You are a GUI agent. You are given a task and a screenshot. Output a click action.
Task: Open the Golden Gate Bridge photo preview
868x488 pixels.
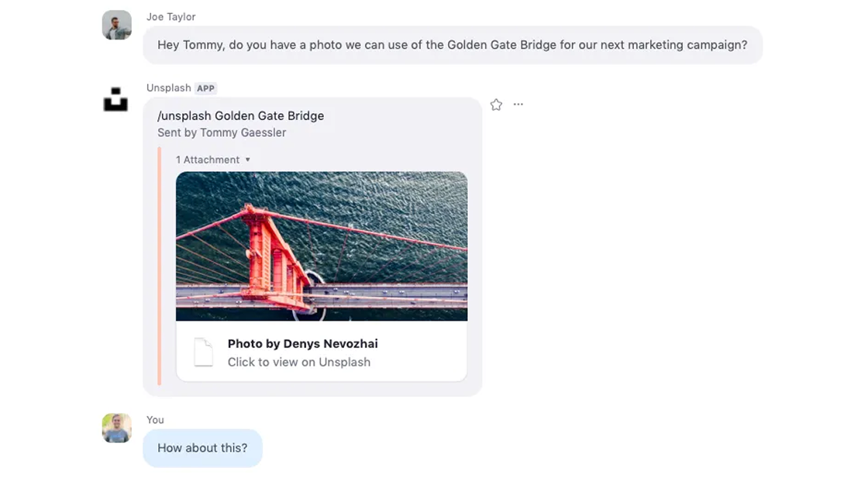click(x=322, y=247)
